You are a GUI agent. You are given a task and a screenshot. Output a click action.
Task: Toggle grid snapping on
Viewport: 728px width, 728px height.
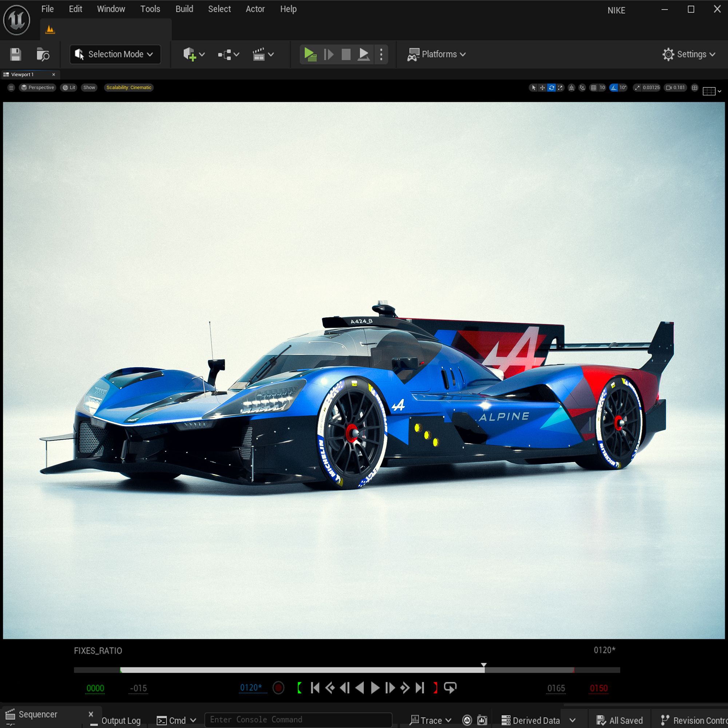(593, 87)
